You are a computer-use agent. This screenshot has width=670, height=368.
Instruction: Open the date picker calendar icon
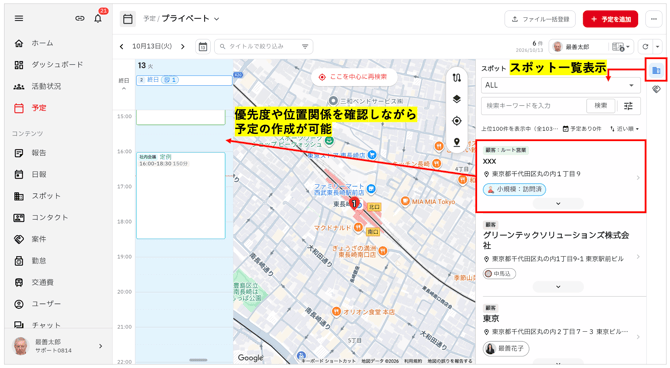point(203,47)
